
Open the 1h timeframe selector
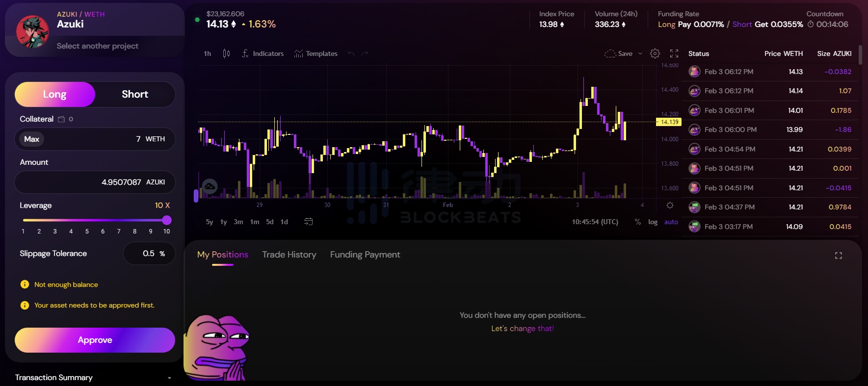(208, 53)
